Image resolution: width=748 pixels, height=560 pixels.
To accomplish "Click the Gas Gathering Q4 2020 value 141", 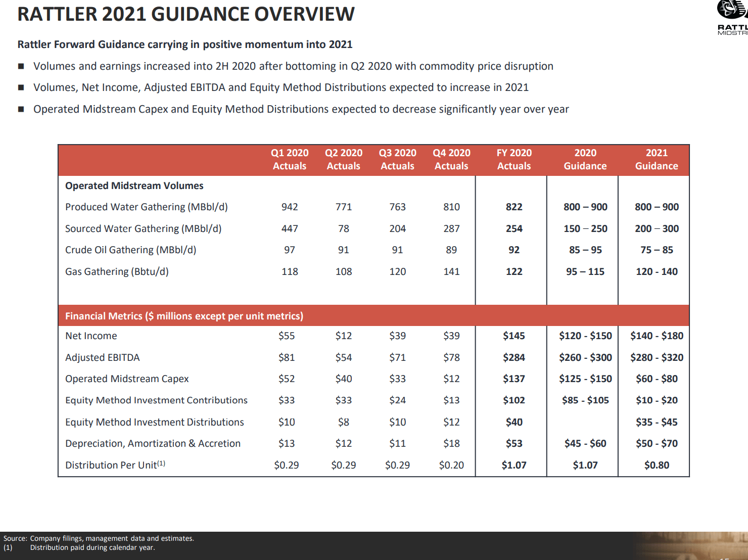I will [452, 272].
